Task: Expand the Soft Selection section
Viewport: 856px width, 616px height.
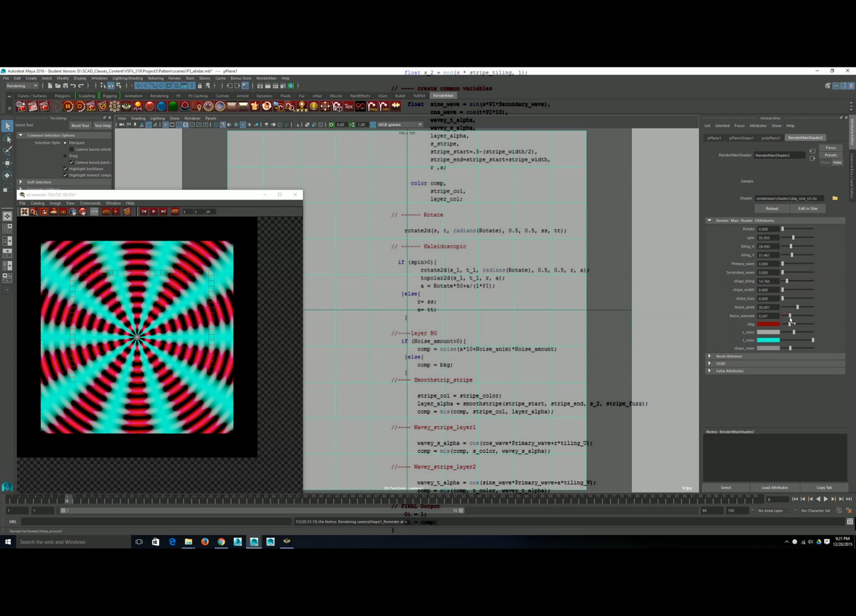Action: pyautogui.click(x=21, y=182)
